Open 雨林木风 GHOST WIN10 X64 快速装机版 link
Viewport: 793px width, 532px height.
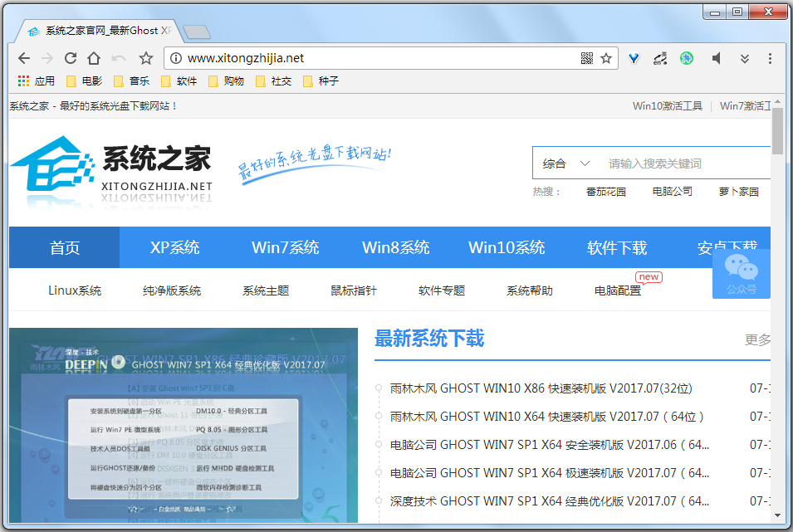pos(546,417)
